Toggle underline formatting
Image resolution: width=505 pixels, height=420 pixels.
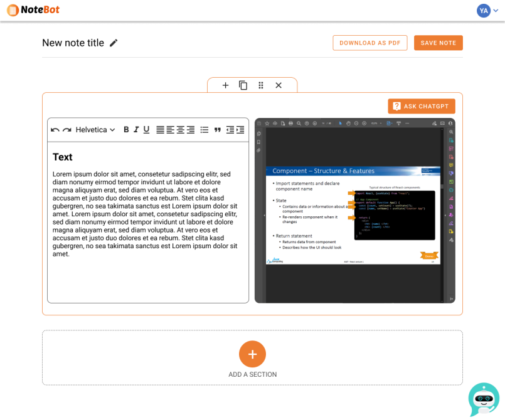click(x=146, y=130)
